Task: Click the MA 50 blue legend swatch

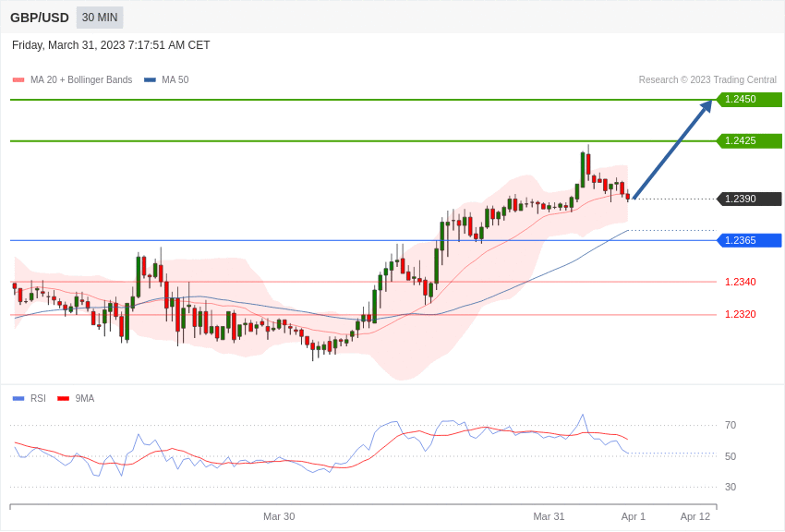Action: (x=150, y=80)
